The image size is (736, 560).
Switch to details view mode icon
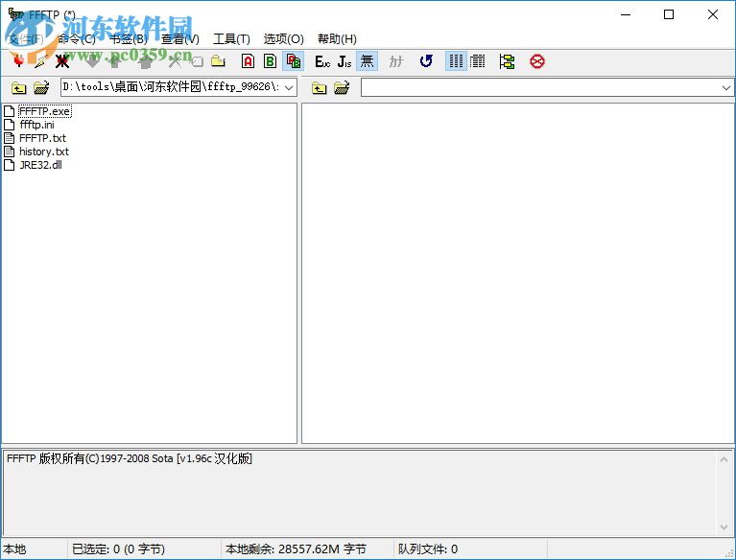477,61
